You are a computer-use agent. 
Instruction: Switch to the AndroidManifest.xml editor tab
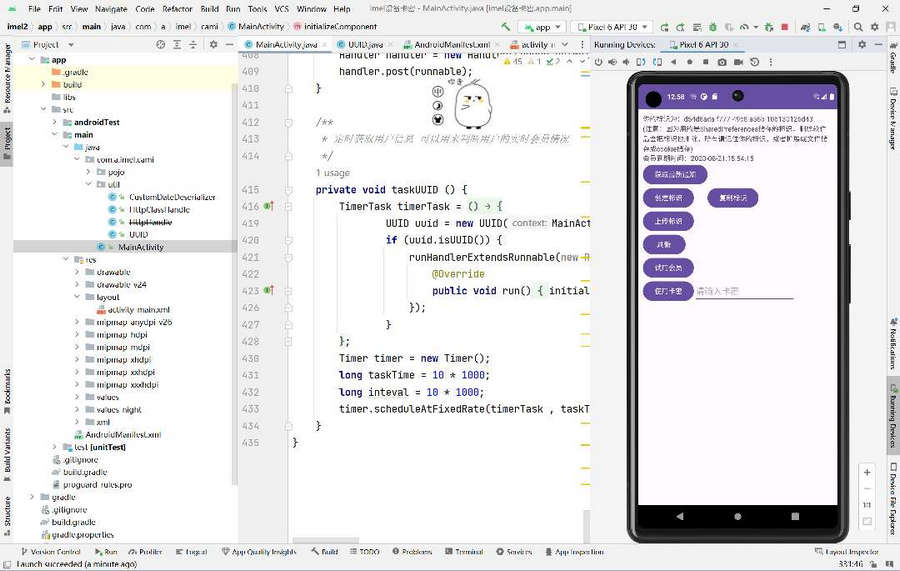449,45
